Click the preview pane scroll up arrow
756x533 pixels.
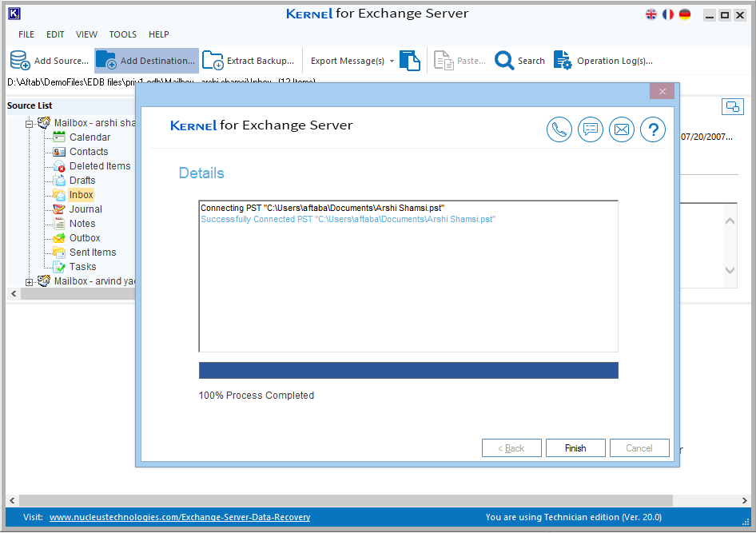point(730,221)
